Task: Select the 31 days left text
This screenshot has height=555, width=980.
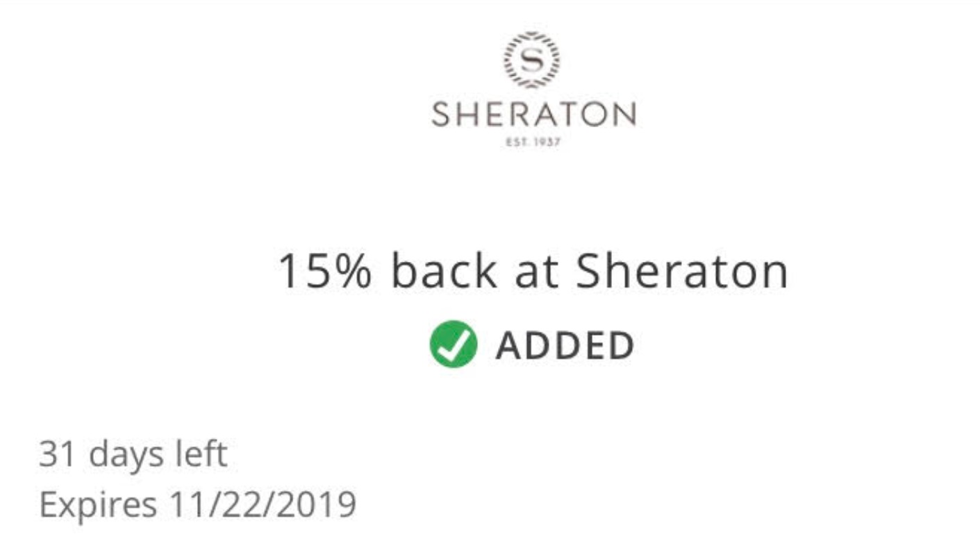Action: (x=133, y=455)
